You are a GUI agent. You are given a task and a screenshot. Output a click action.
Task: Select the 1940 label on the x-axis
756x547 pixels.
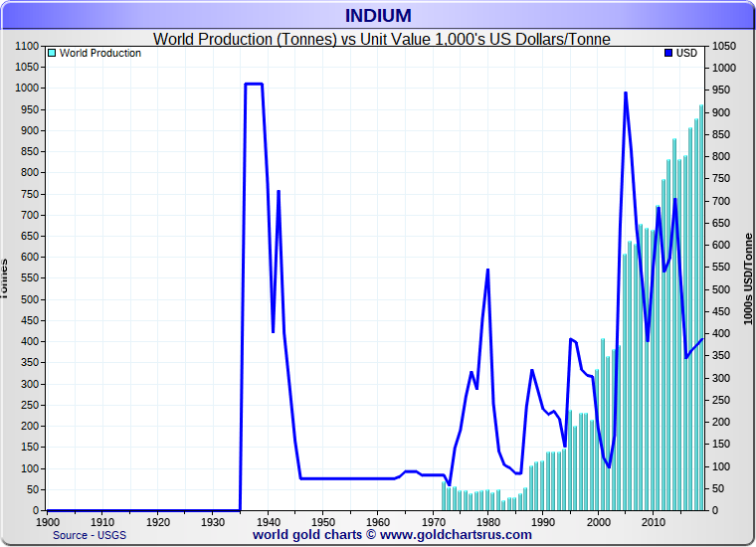[x=268, y=521]
